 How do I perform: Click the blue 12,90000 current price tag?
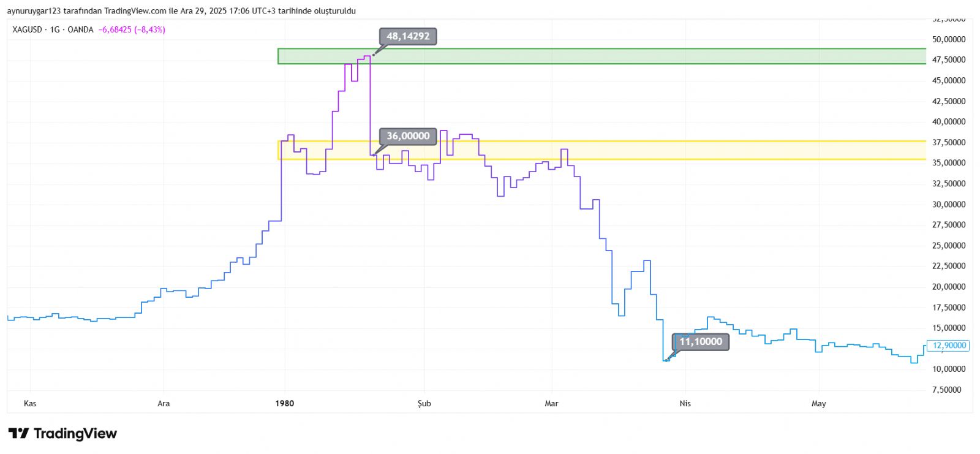[949, 346]
